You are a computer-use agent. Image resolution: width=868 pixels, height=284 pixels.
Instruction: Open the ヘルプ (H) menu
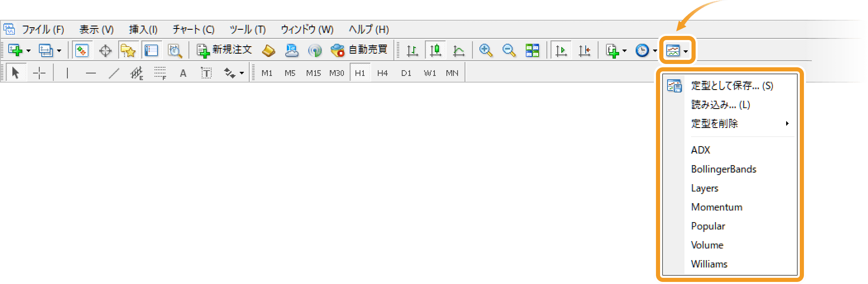(x=369, y=30)
